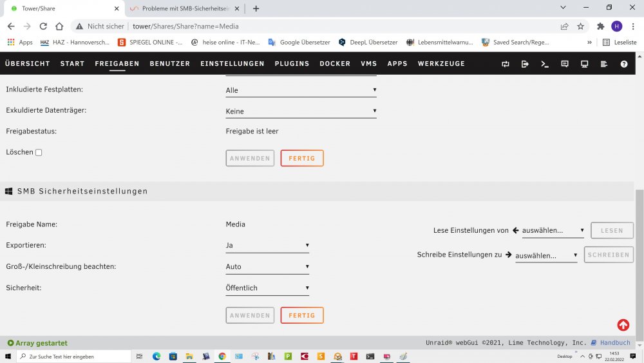The width and height of the screenshot is (644, 363).
Task: Open the Chrome profile avatar H
Action: pos(616,26)
